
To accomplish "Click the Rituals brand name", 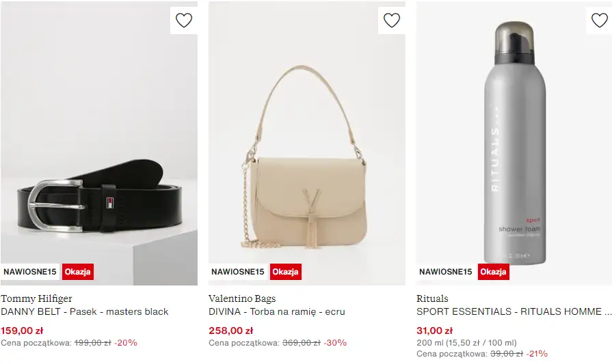I will tap(432, 298).
